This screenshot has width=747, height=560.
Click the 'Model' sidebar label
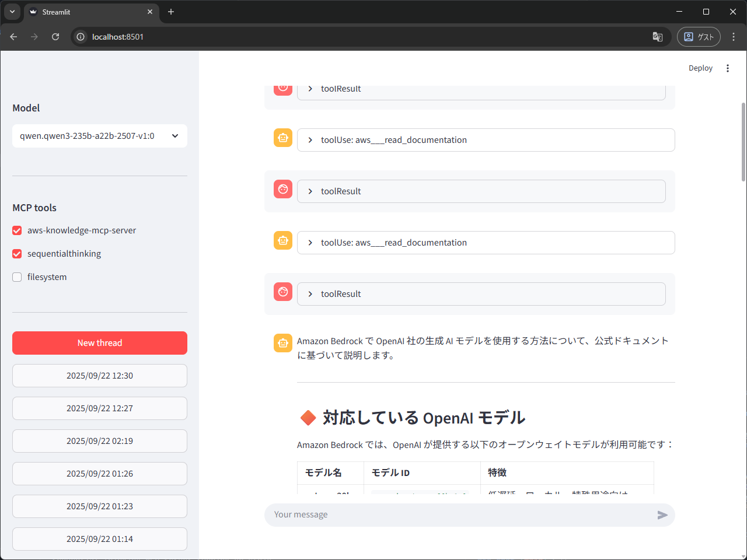coord(26,108)
